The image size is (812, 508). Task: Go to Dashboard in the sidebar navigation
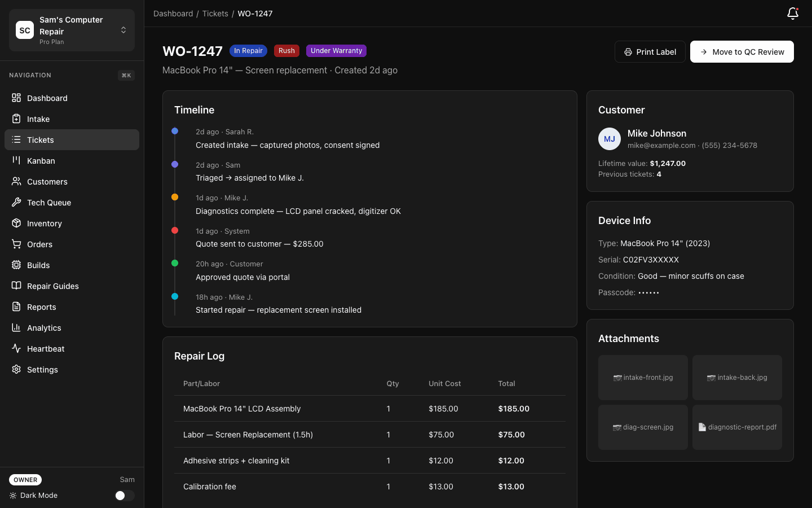click(47, 98)
